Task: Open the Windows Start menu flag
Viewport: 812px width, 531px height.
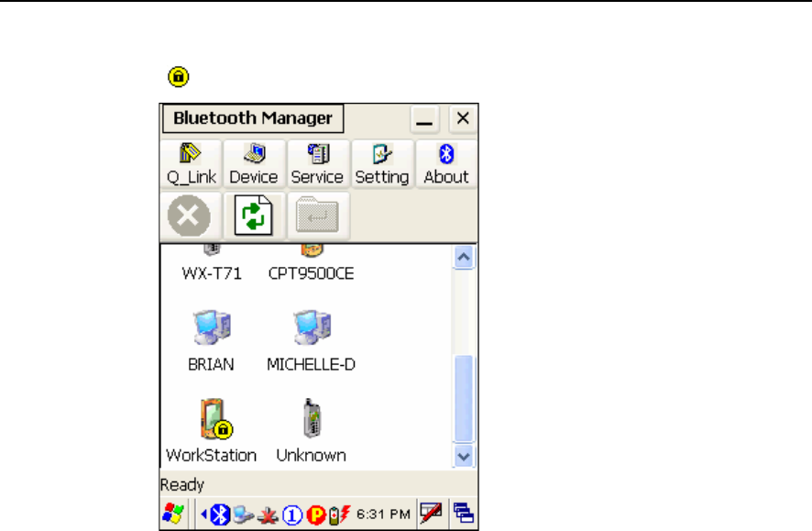Action: [x=172, y=514]
